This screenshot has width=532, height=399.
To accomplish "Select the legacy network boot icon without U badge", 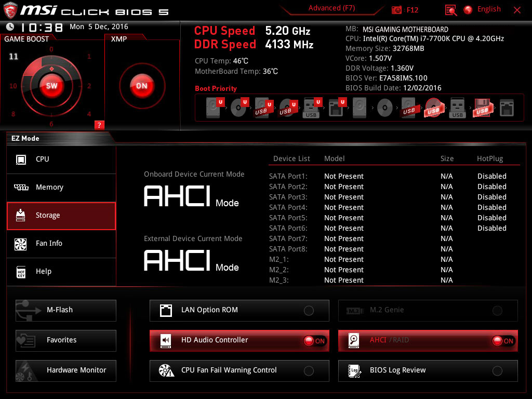I will click(x=507, y=108).
